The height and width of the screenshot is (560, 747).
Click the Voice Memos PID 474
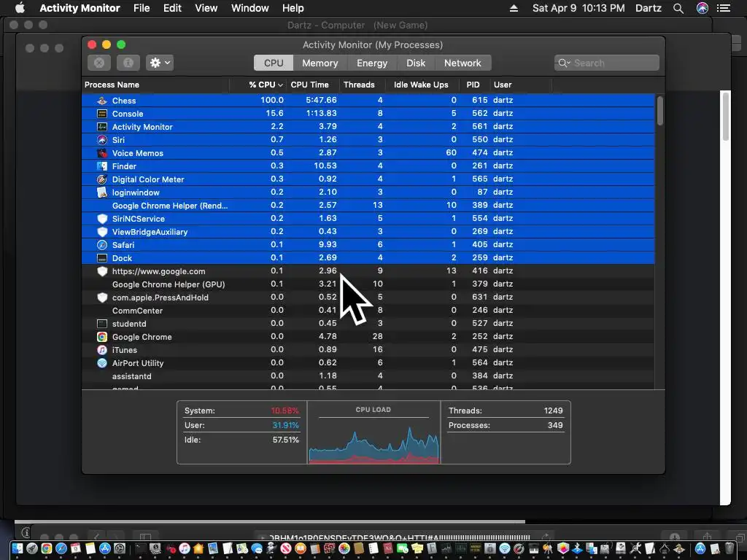[480, 152]
